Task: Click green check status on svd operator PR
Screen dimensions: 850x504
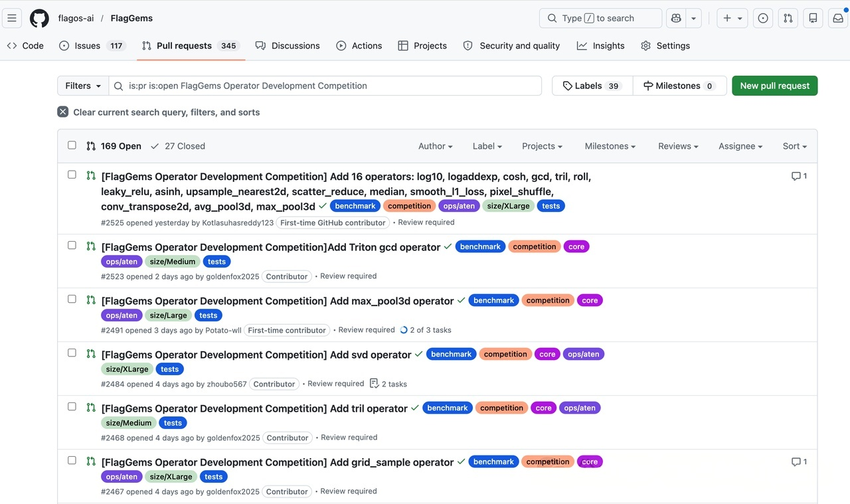Action: click(x=418, y=354)
